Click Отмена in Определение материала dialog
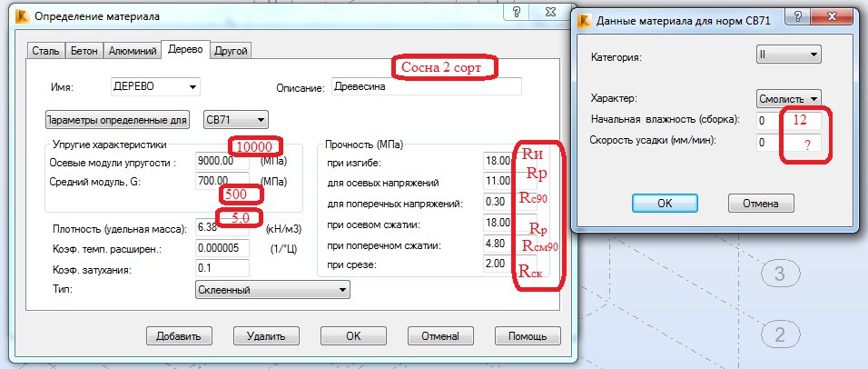 (x=440, y=335)
